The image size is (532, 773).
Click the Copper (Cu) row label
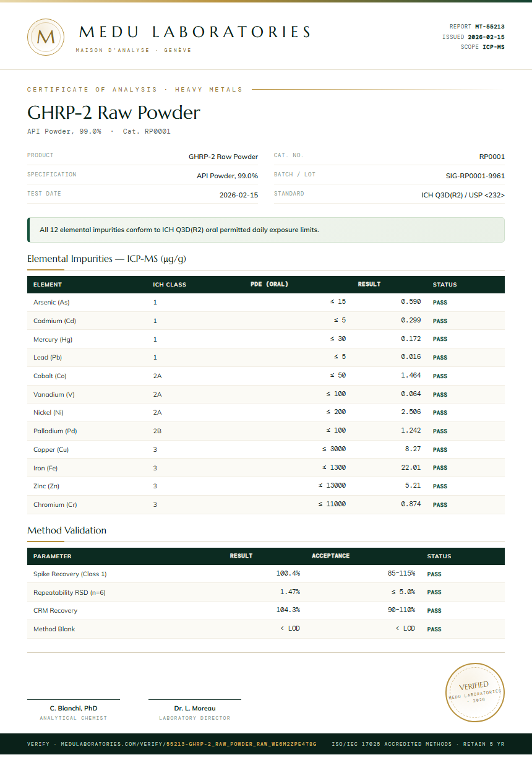[x=51, y=450]
